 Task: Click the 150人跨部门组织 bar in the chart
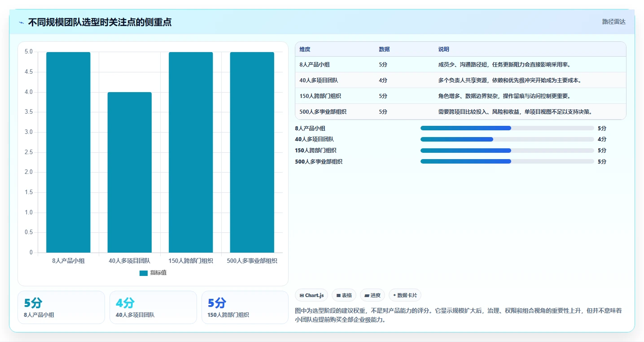(x=191, y=152)
